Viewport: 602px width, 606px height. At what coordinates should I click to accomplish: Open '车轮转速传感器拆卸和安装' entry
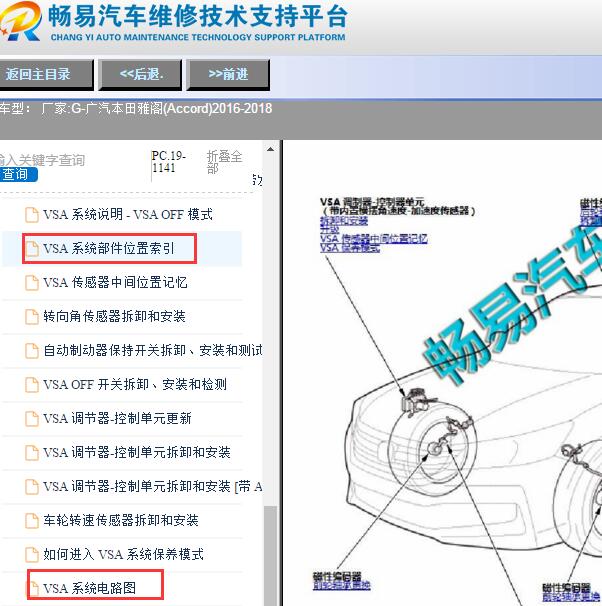click(x=121, y=520)
